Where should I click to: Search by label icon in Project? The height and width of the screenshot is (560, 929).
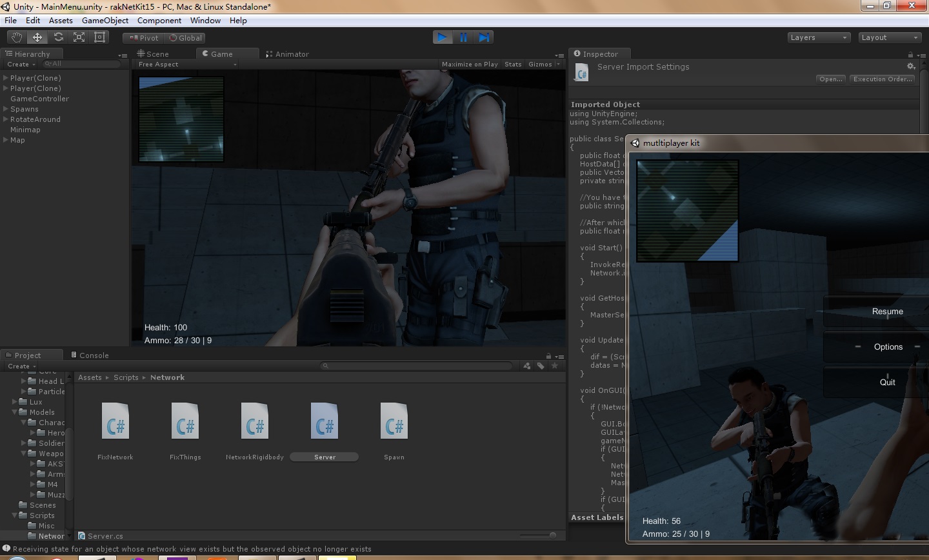coord(541,366)
